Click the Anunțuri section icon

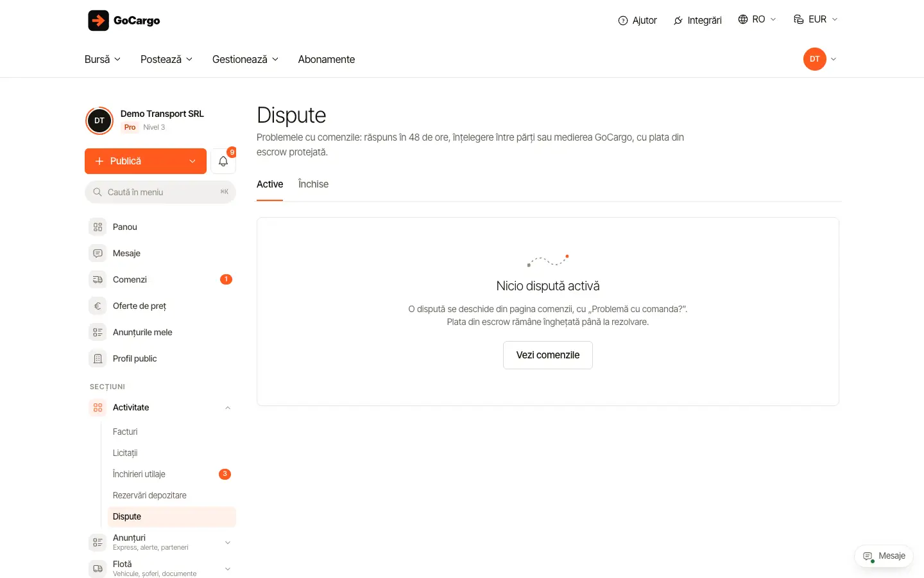[98, 542]
